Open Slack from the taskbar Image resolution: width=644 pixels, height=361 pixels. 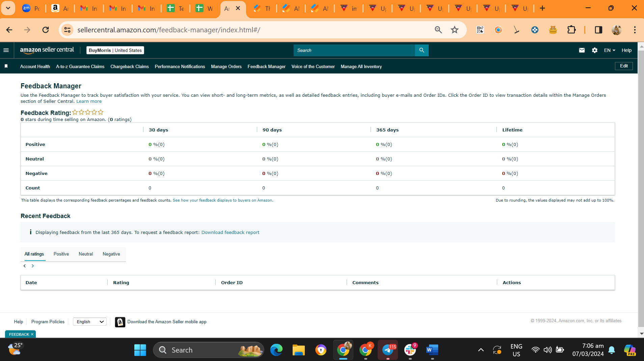pyautogui.click(x=410, y=350)
